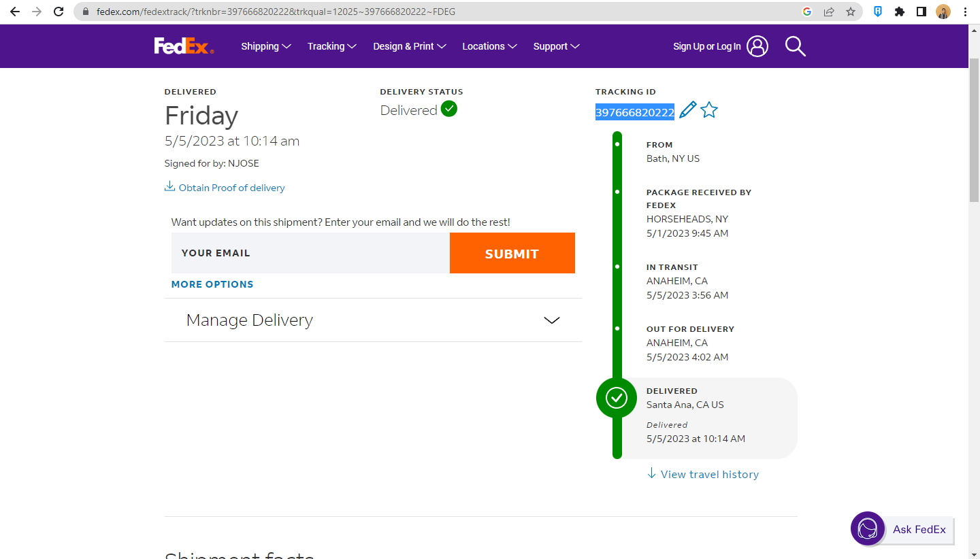Open the Support menu
The width and height of the screenshot is (980, 559).
[557, 46]
